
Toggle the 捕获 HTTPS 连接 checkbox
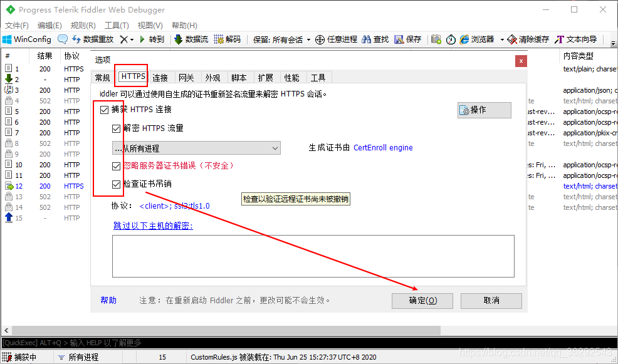click(x=105, y=110)
